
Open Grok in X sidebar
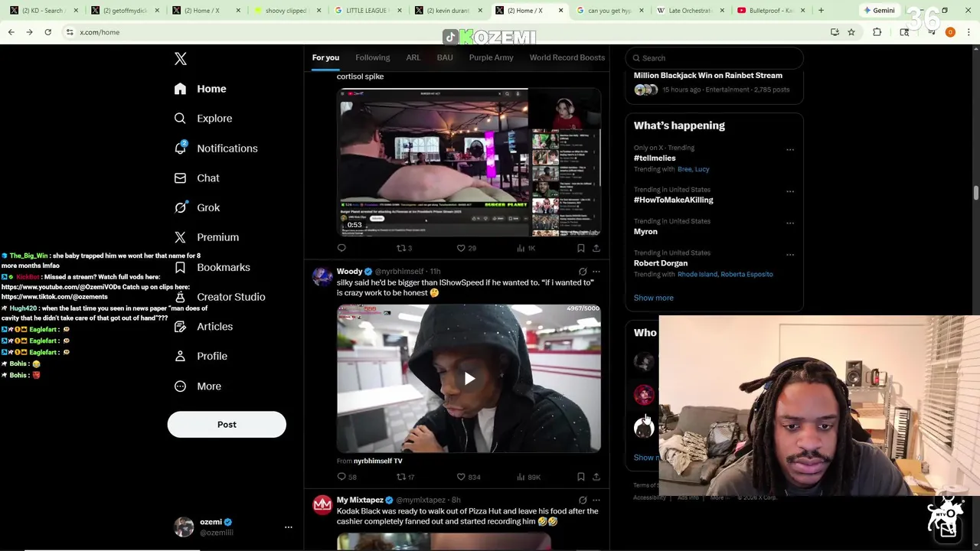pyautogui.click(x=197, y=208)
